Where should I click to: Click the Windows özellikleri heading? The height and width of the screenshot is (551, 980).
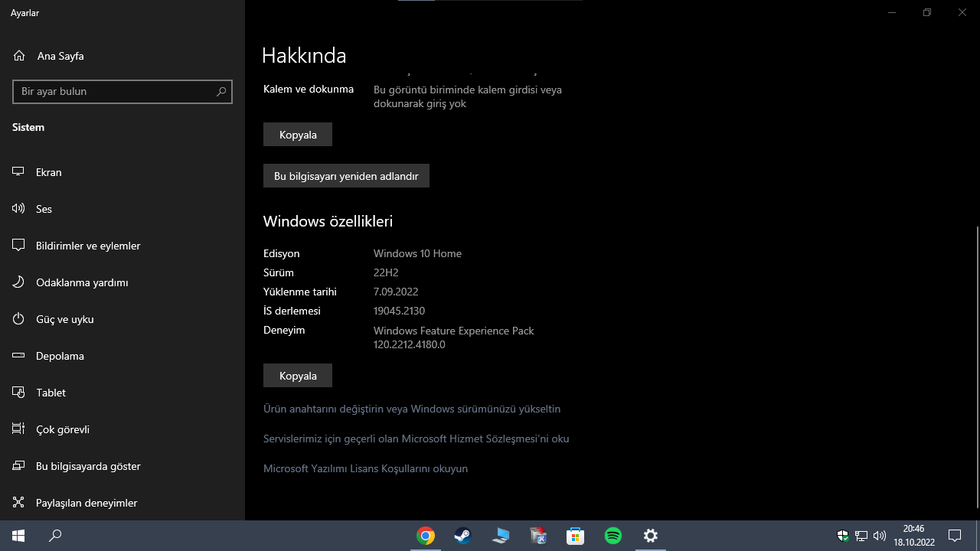pos(328,221)
